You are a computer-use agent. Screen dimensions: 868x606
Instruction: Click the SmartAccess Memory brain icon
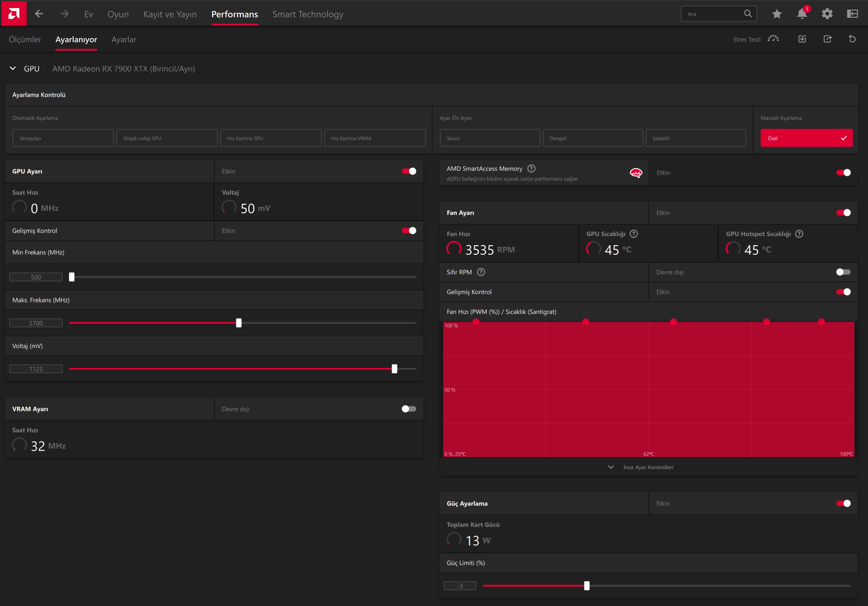pyautogui.click(x=636, y=173)
